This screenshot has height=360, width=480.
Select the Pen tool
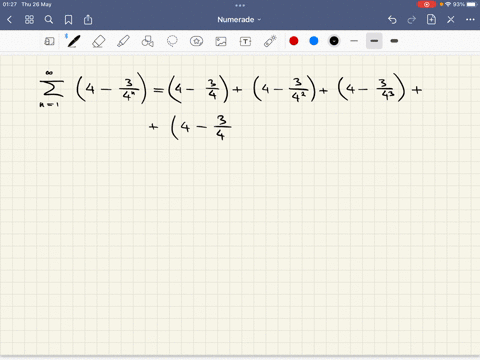pyautogui.click(x=73, y=41)
